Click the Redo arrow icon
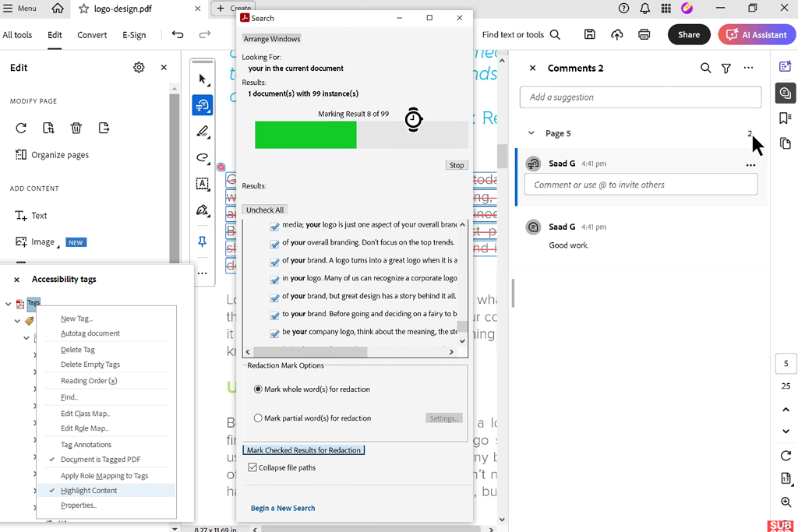The image size is (798, 532). (205, 34)
